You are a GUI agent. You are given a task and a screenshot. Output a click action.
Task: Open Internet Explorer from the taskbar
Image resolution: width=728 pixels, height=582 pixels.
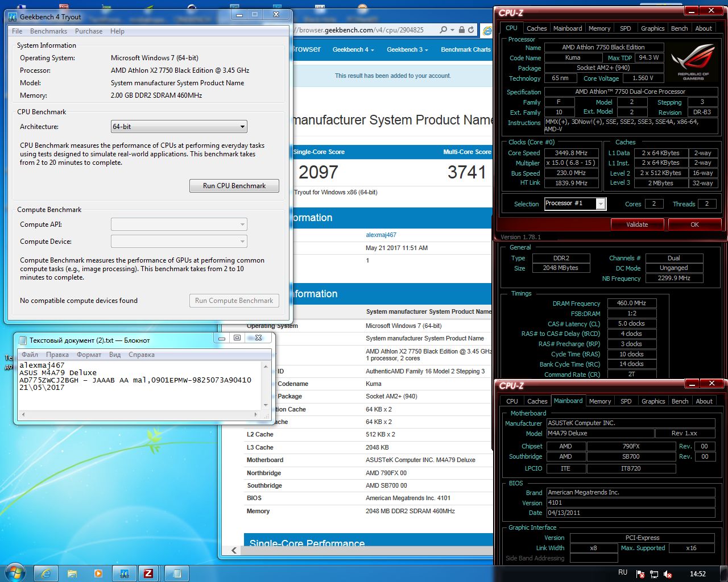coord(45,573)
